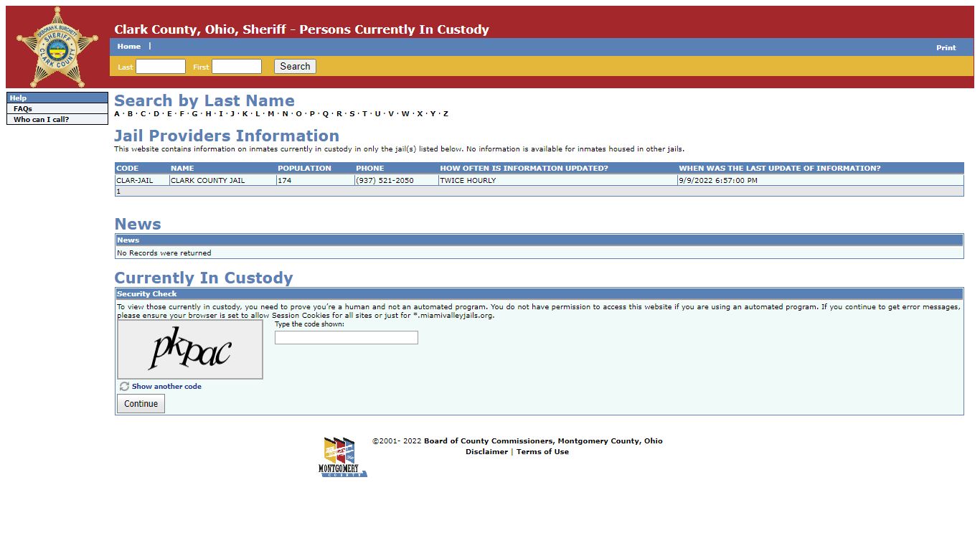The image size is (980, 551).
Task: Click the Print link in the blue bar
Action: [946, 47]
